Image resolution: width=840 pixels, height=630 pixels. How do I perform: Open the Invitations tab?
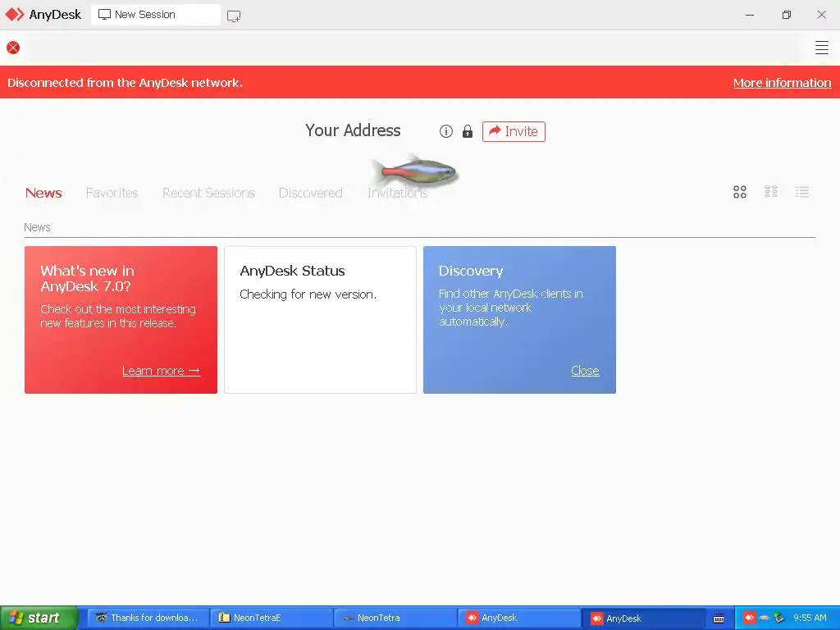click(398, 193)
